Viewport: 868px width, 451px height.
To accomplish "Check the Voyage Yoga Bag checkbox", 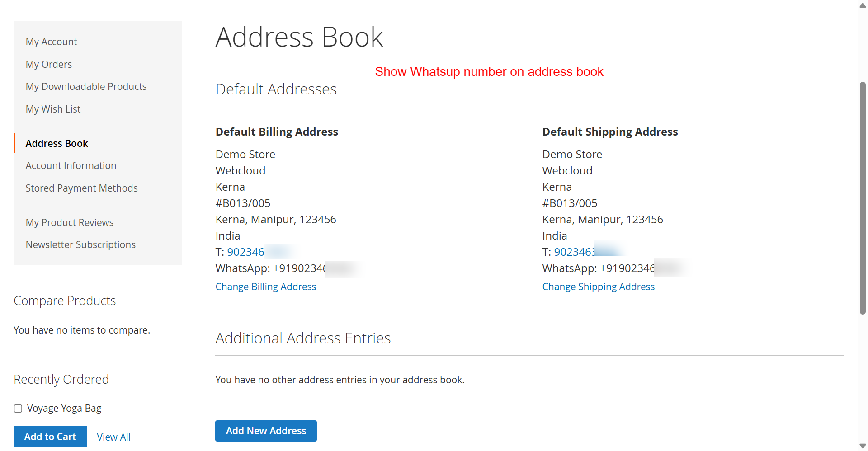I will point(18,409).
